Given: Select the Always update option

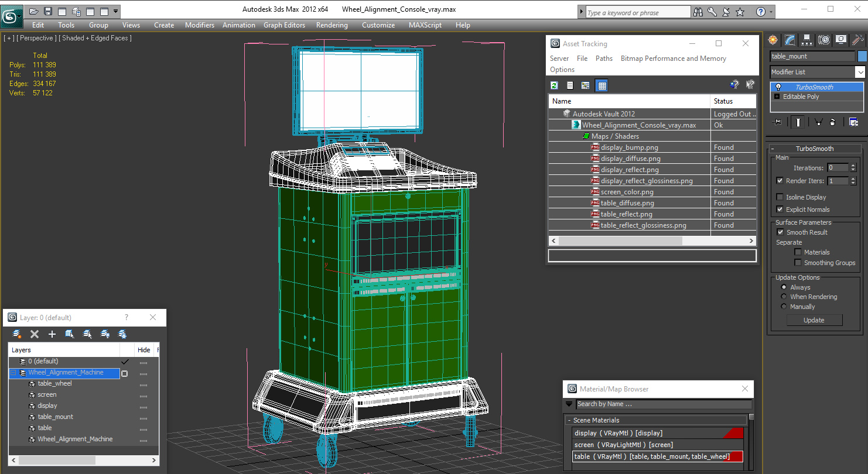Looking at the screenshot, I should [x=784, y=287].
